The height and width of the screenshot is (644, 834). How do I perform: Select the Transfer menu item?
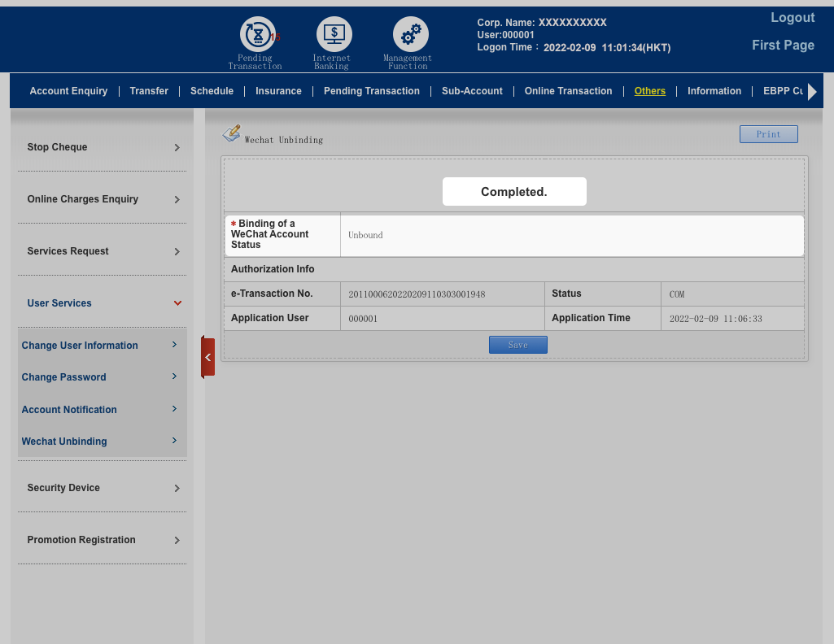(149, 91)
